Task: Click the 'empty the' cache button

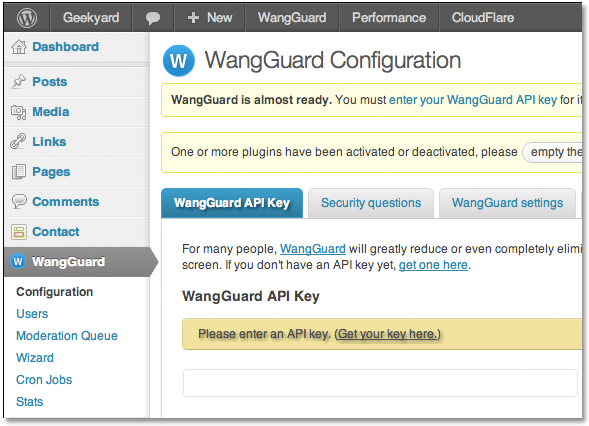Action: 553,152
